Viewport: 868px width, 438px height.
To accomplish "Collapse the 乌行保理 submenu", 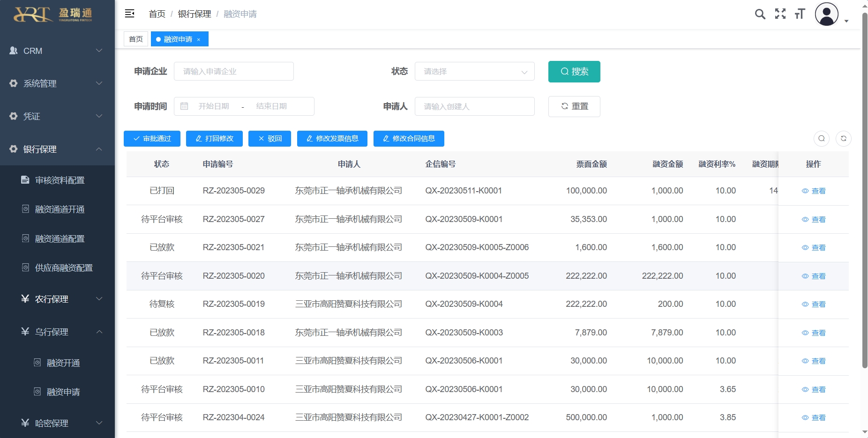I will pyautogui.click(x=57, y=332).
